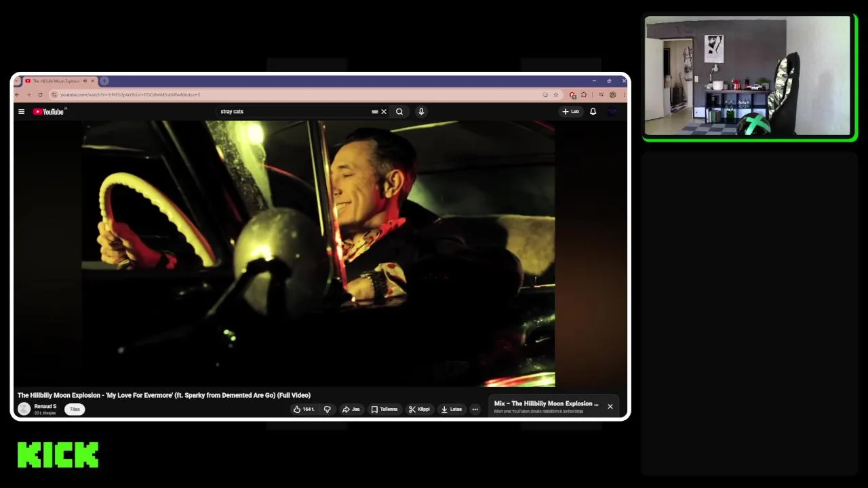Open the 'Renaud S' channel name link

pos(45,406)
